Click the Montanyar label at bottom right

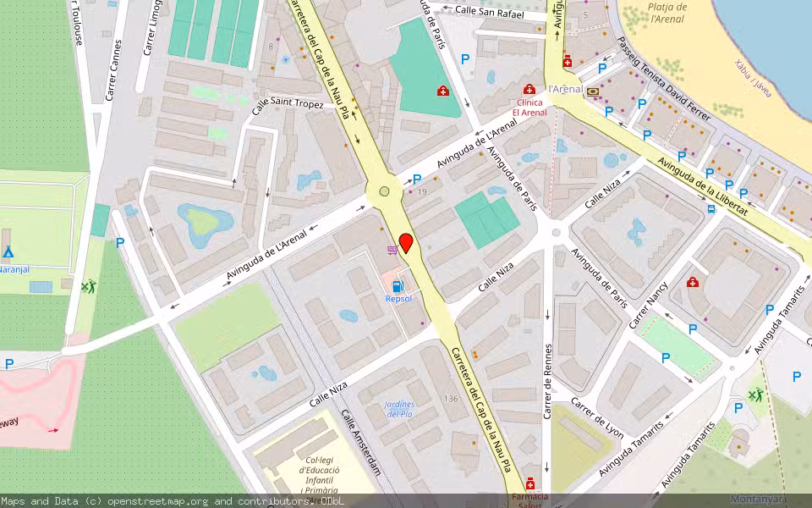[x=756, y=500]
